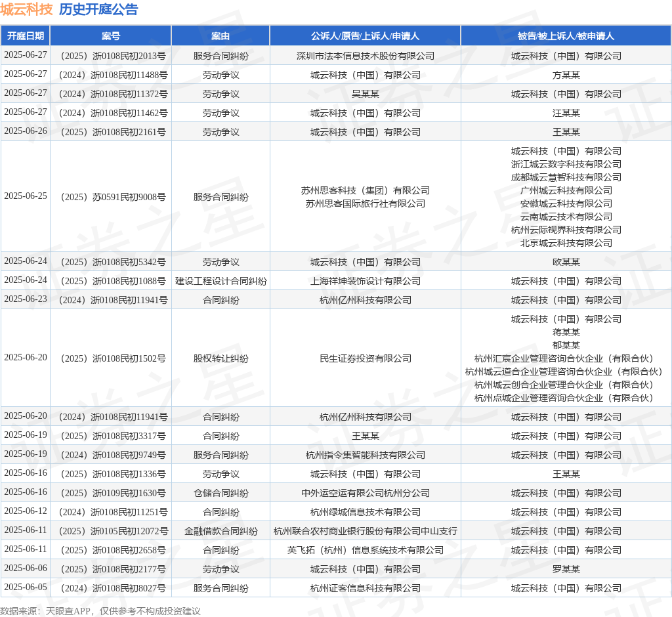Screen dimensions: 672x617
Task: Select case number (2025)浙0108民初3317号
Action: (x=110, y=436)
